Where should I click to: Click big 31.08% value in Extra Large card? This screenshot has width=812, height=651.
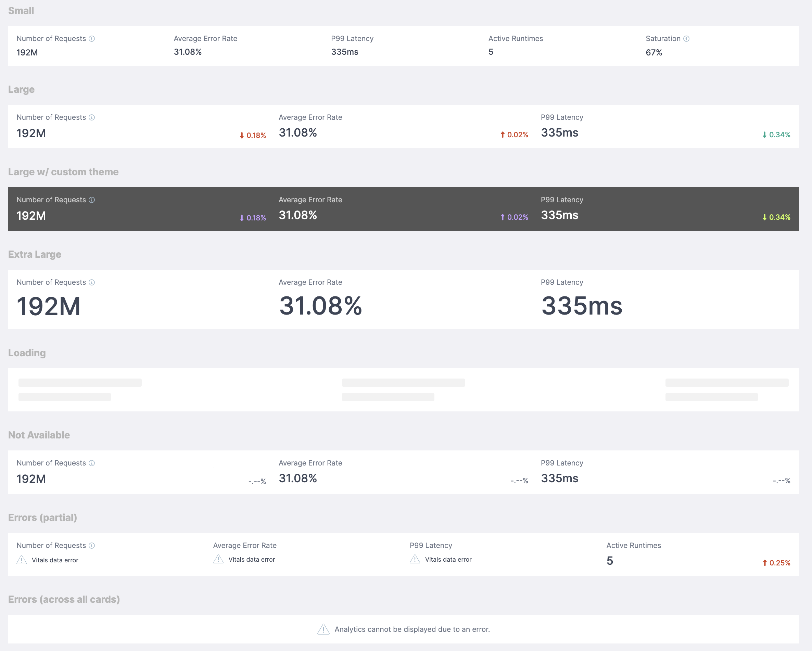(320, 305)
